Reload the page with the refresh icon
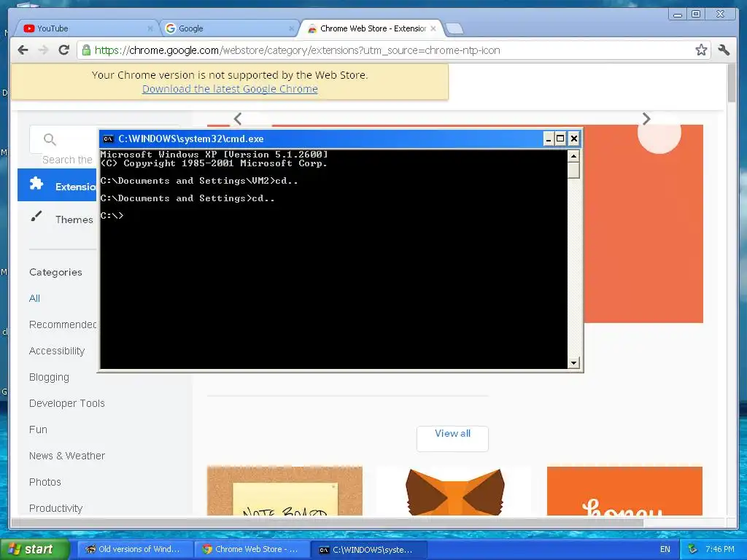 [64, 50]
